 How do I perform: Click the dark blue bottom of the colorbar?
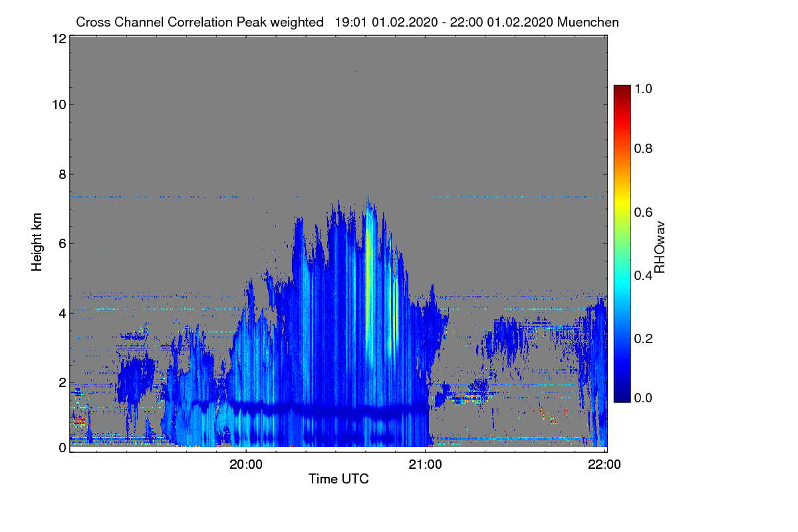point(622,396)
